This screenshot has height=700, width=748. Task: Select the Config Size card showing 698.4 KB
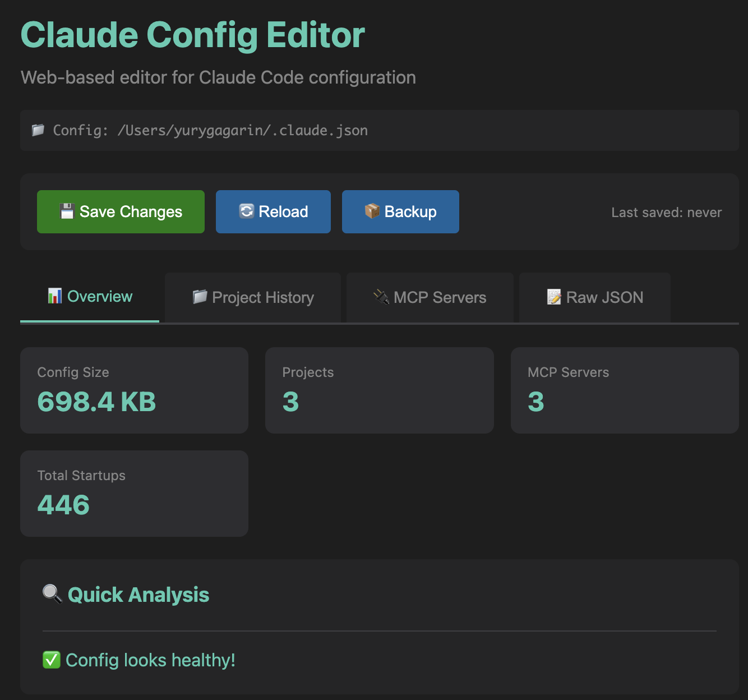134,390
